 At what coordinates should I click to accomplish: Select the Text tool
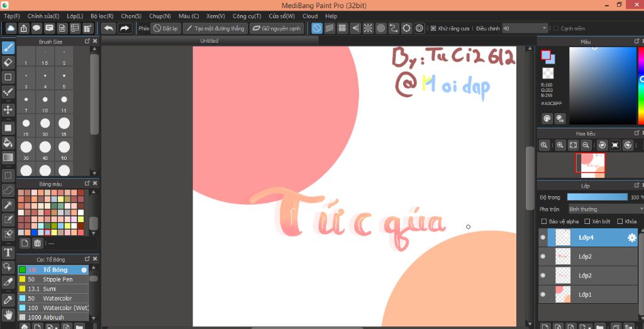8,252
